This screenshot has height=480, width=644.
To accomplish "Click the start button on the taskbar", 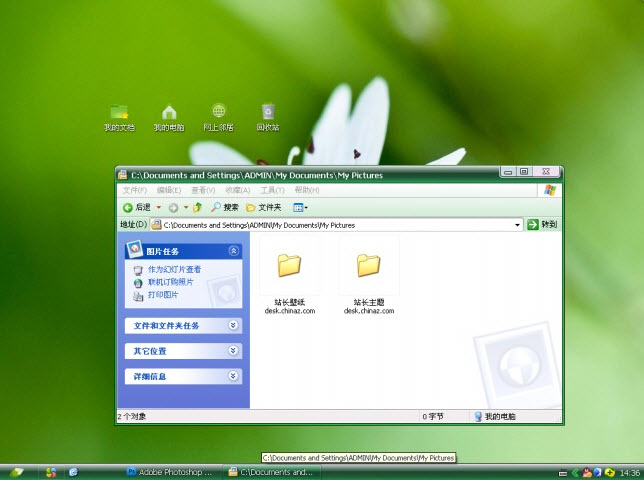I will point(17,473).
